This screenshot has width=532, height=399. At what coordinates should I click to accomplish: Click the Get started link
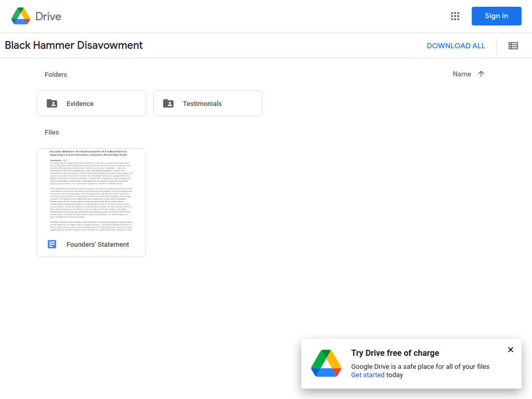click(x=368, y=375)
